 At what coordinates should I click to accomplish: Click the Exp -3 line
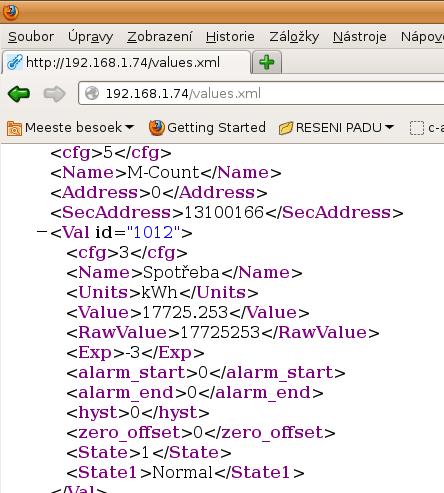coord(135,352)
